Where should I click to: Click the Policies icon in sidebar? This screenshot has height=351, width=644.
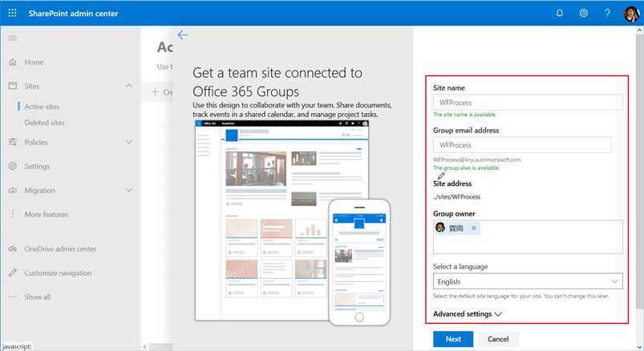pos(13,142)
